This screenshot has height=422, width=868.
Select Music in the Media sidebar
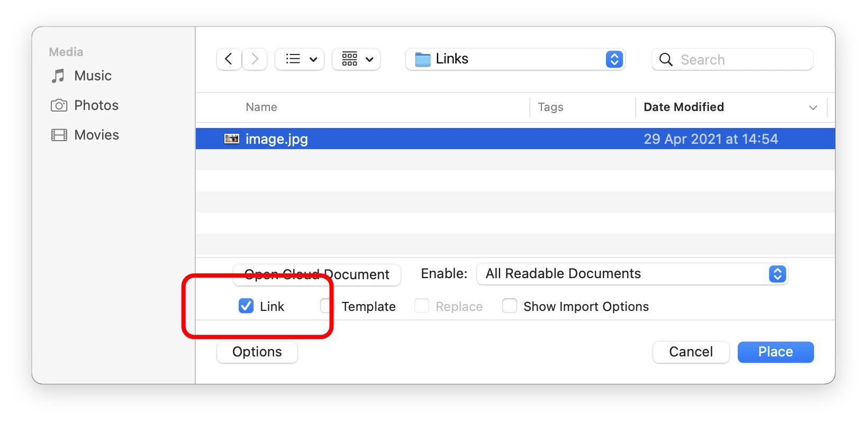pos(93,76)
